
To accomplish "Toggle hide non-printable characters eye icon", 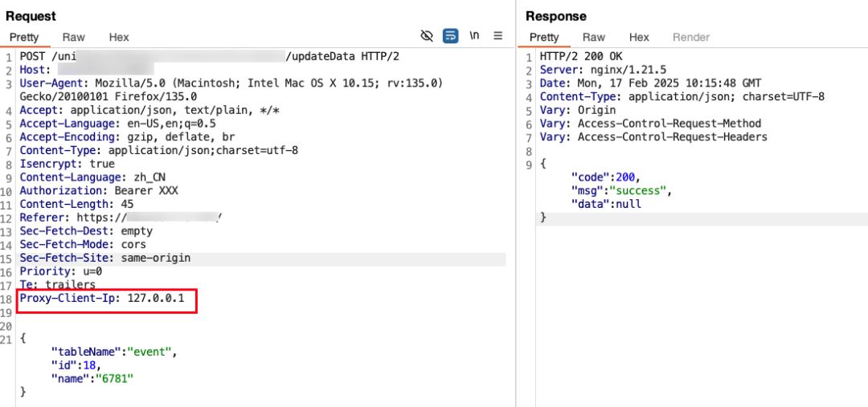I will [426, 36].
